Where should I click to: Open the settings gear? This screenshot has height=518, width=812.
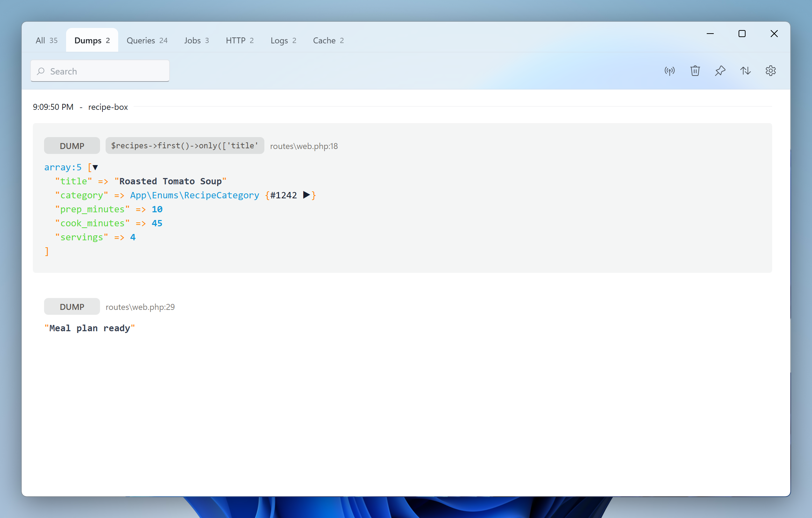pyautogui.click(x=770, y=71)
